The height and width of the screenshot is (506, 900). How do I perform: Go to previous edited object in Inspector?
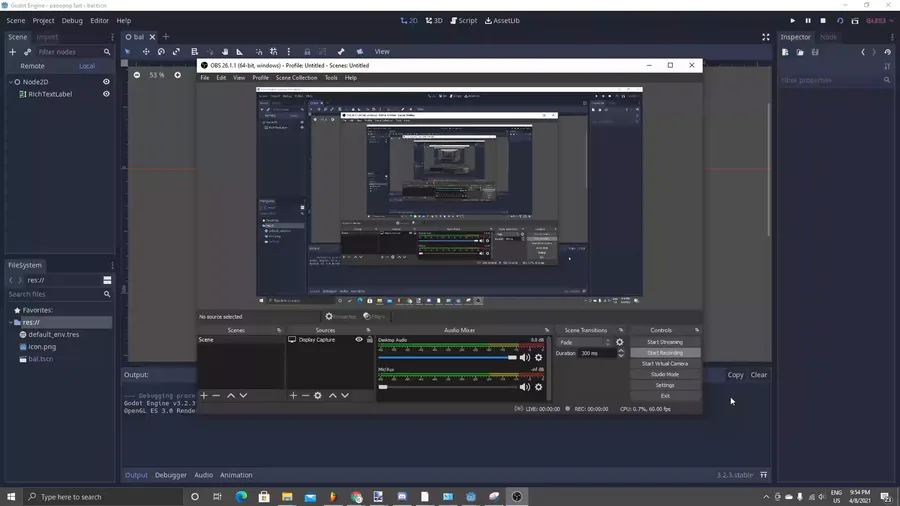pos(863,52)
